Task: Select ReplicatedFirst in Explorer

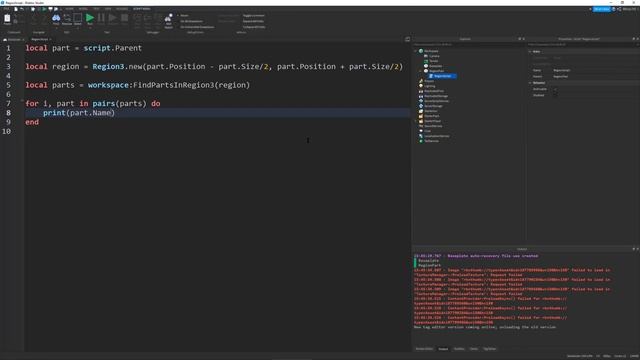Action: 433,91
